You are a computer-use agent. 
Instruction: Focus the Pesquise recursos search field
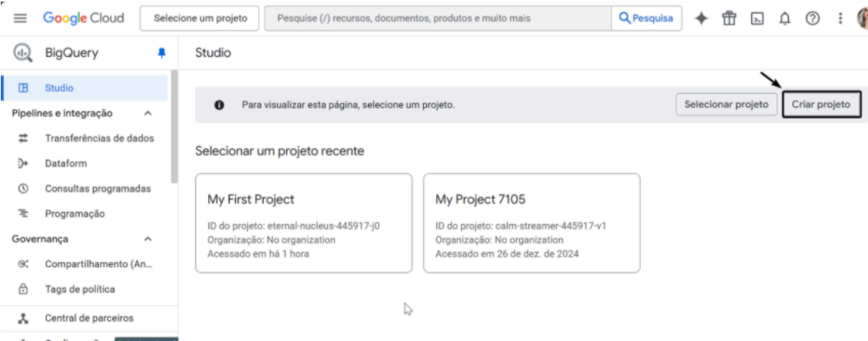(438, 18)
